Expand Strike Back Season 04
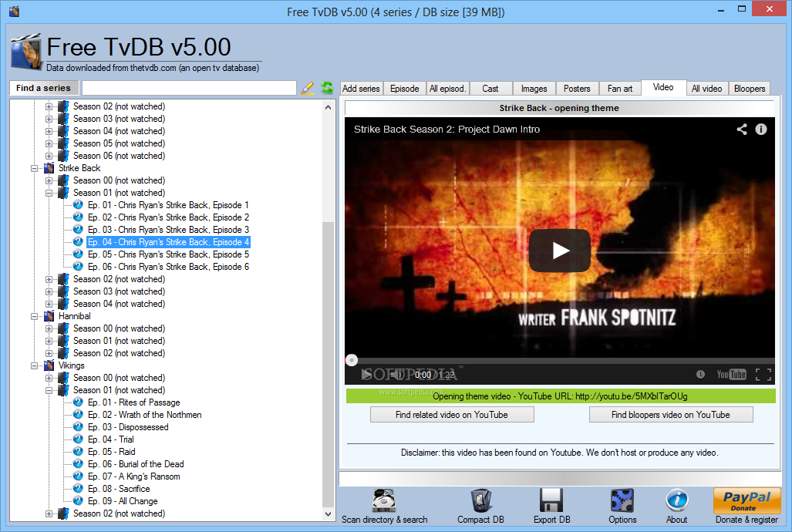Viewport: 792px width, 532px height. pyautogui.click(x=49, y=304)
